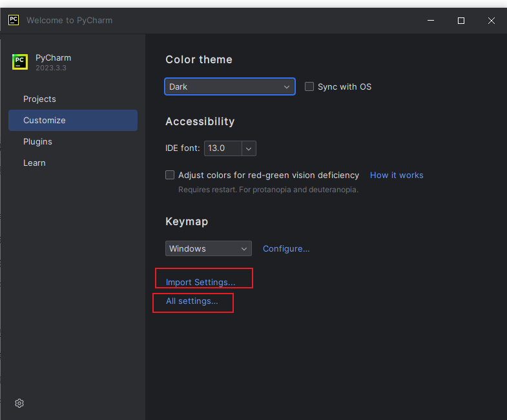The height and width of the screenshot is (420, 507).
Task: Click the Configure... keymap link
Action: click(286, 248)
